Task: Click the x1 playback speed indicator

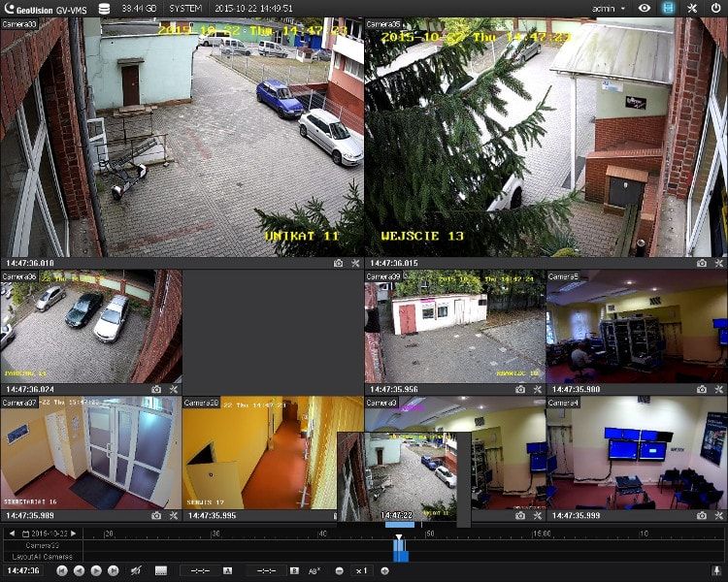Action: point(362,571)
